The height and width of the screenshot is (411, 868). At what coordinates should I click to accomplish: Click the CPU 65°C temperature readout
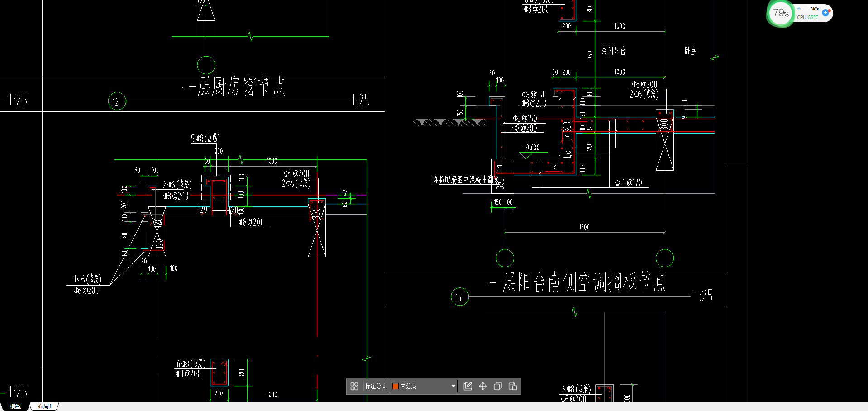point(808,17)
